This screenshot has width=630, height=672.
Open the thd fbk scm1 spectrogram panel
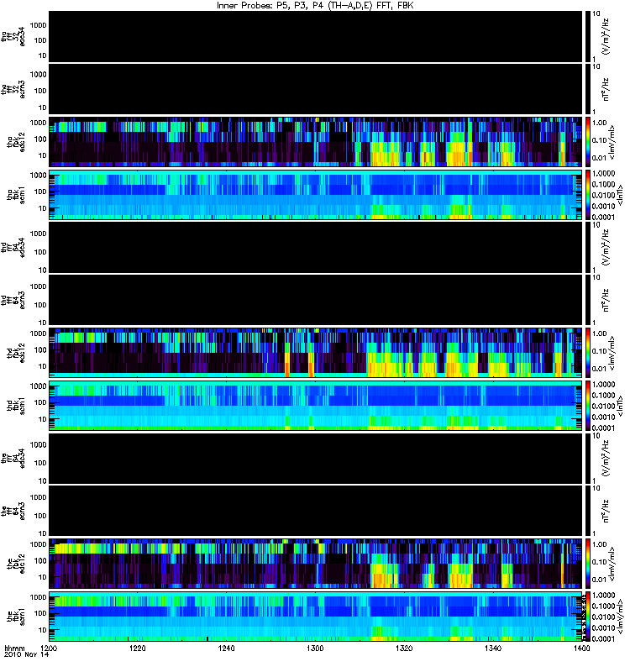316,406
